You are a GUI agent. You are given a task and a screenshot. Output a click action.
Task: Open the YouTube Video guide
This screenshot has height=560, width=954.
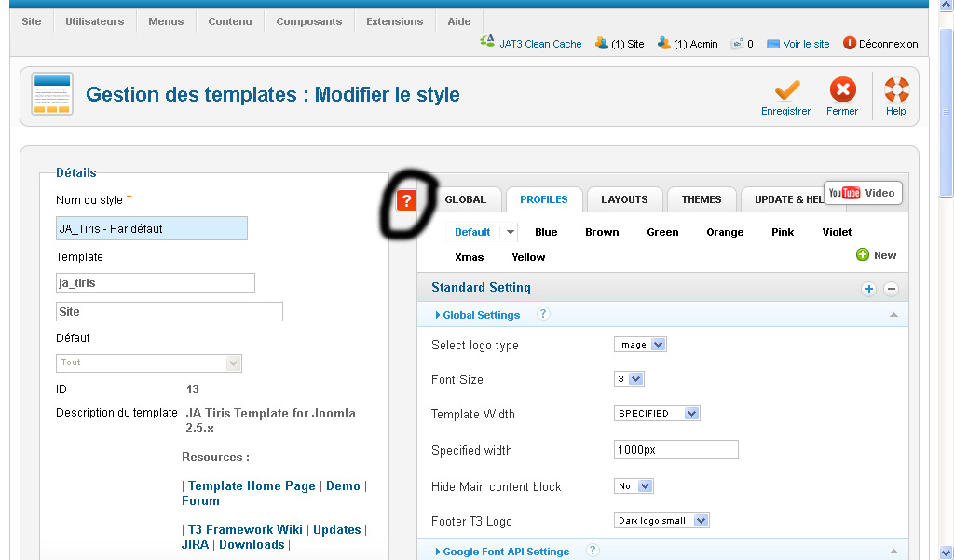(863, 193)
